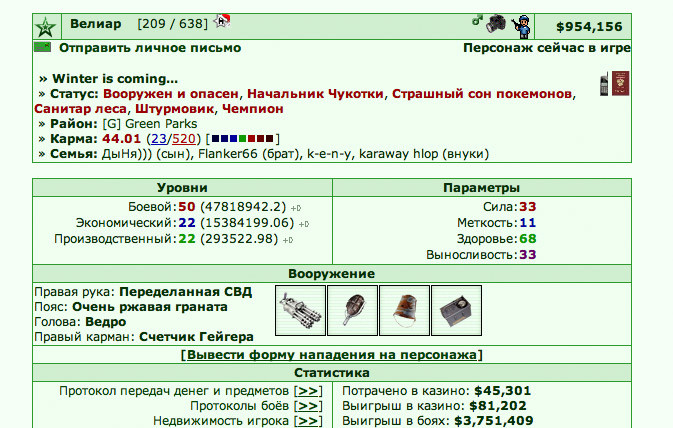Click karma value 44.01
Image resolution: width=673 pixels, height=428 pixels.
click(x=121, y=139)
